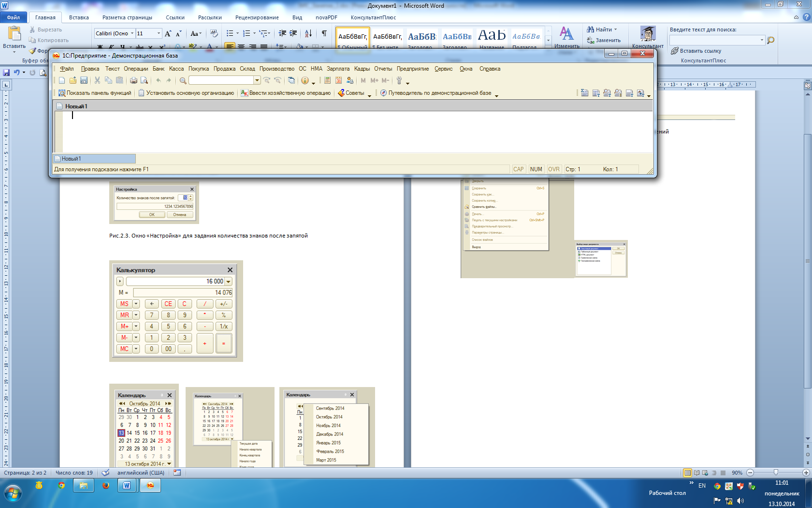
Task: Open the 1C calculator icon
Action: pos(328,80)
